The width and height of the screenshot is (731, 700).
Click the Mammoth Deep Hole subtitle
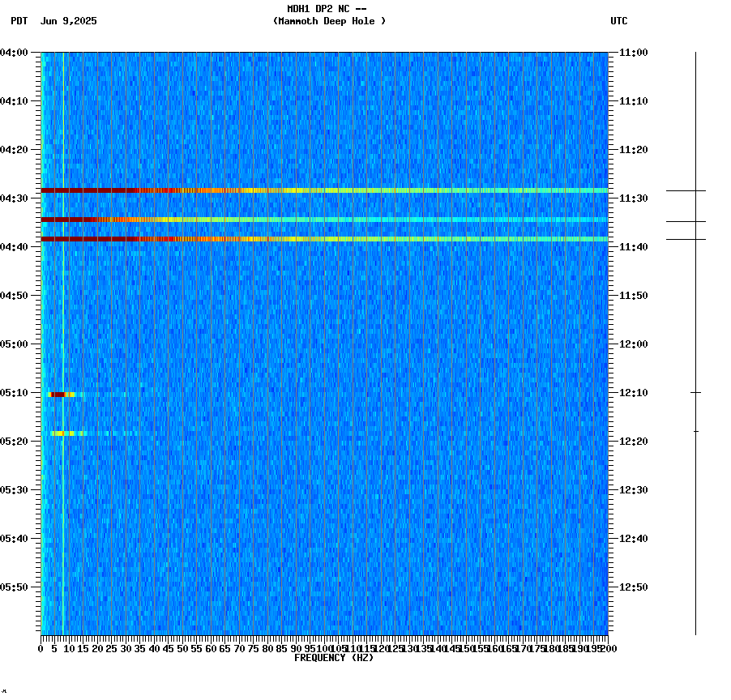[x=329, y=22]
